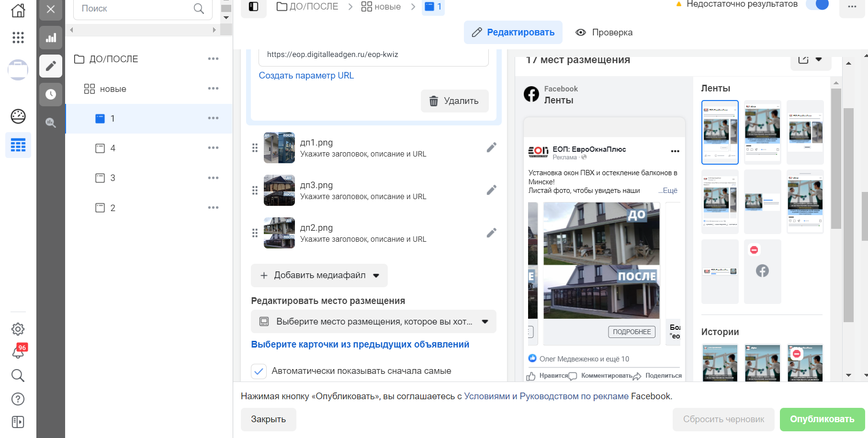
Task: Open the help question mark icon
Action: click(x=18, y=399)
